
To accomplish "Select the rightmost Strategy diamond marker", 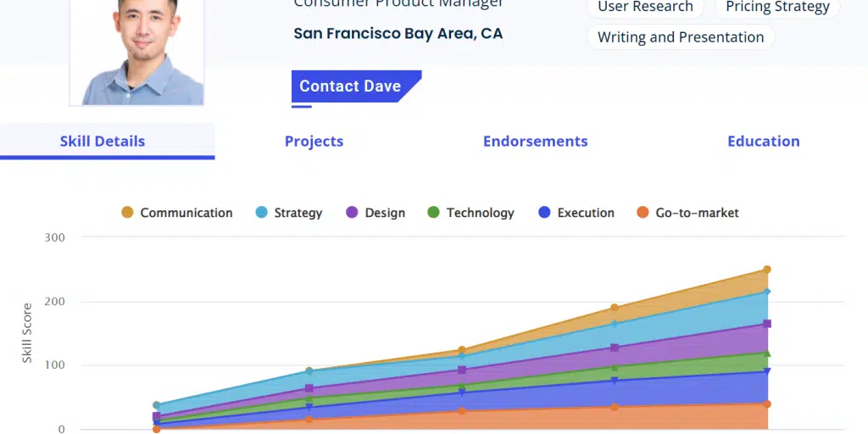I will coord(767,292).
